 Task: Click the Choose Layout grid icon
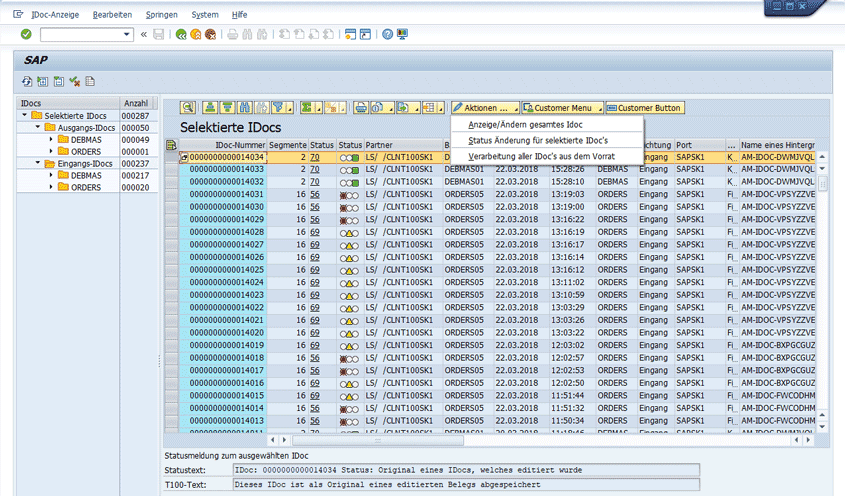tap(430, 108)
